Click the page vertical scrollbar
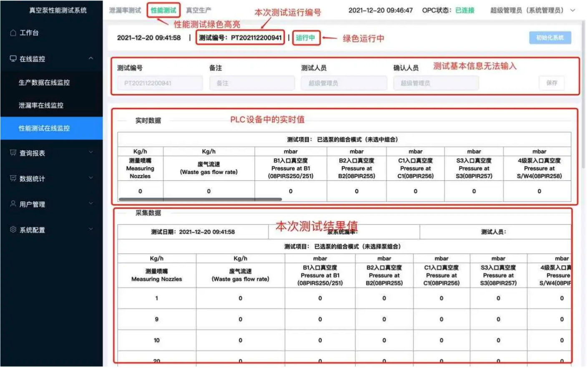Image resolution: width=588 pixels, height=368 pixels. 583,96
